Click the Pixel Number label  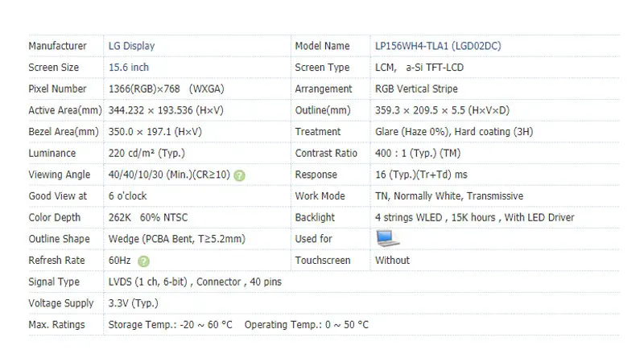[57, 88]
